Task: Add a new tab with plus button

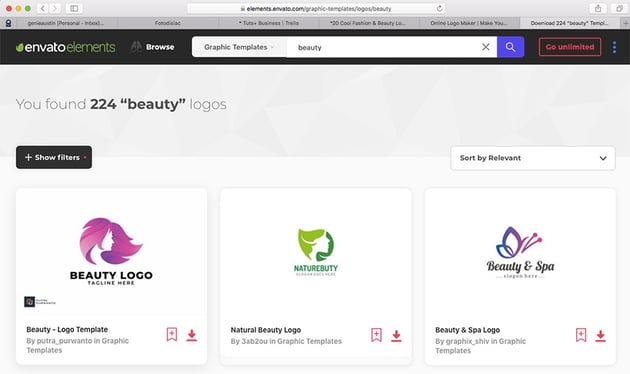Action: 625,23
